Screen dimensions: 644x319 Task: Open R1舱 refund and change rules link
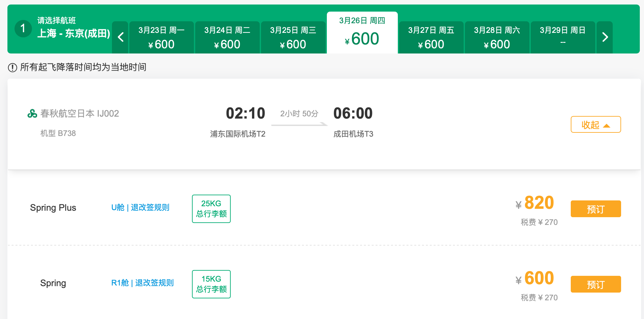(x=142, y=283)
